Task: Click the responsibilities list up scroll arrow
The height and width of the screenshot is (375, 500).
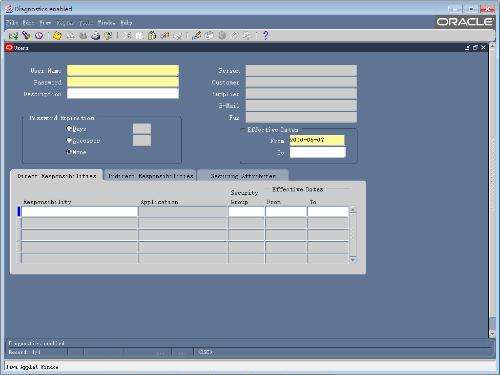Action: pos(353,210)
